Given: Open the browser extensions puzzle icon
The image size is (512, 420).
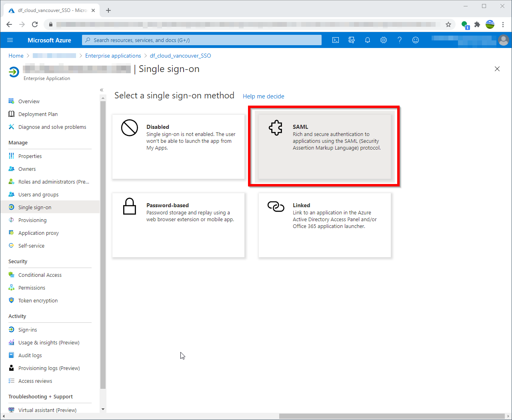Looking at the screenshot, I should (477, 24).
